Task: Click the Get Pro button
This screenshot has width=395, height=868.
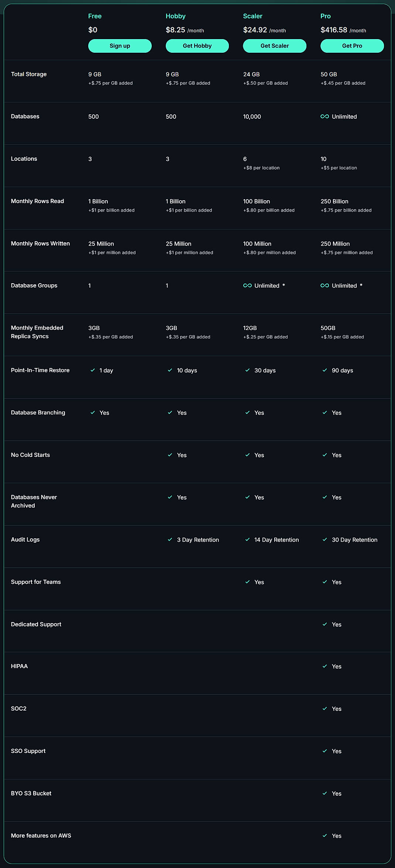Action: 351,46
